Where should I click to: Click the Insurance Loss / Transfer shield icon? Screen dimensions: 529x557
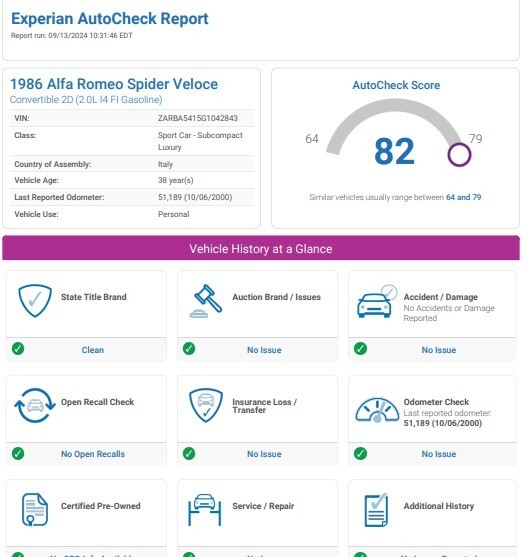[206, 405]
